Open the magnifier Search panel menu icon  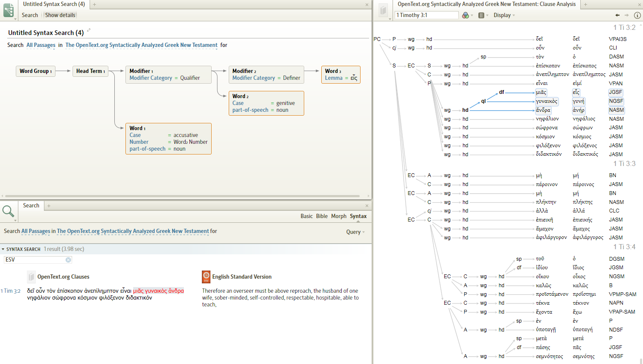click(x=9, y=211)
